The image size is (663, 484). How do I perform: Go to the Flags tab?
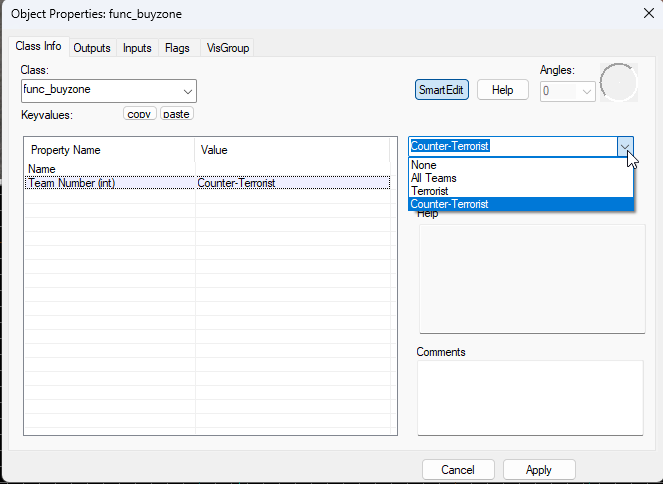coord(177,48)
